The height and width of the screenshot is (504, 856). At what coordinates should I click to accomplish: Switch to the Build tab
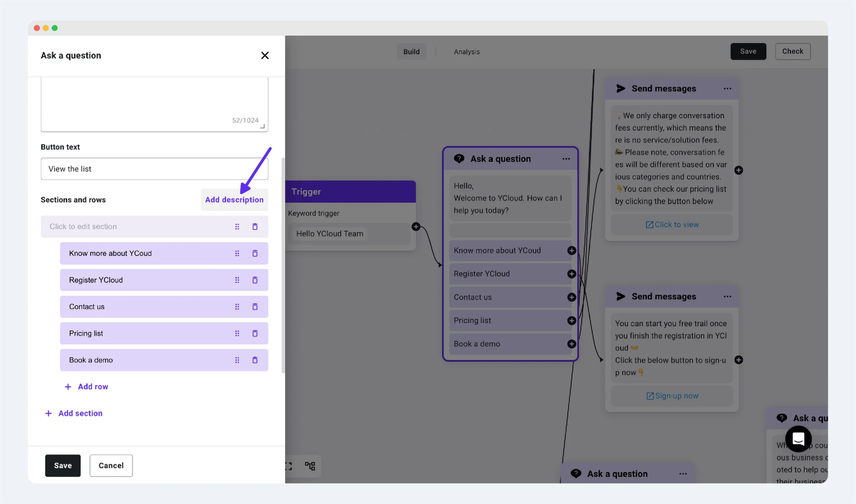coord(411,52)
